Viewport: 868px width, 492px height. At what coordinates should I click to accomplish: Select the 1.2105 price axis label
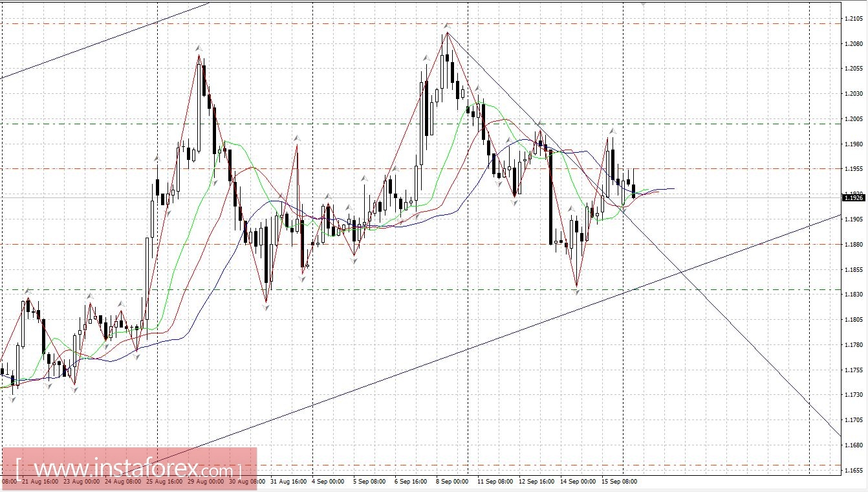click(854, 19)
